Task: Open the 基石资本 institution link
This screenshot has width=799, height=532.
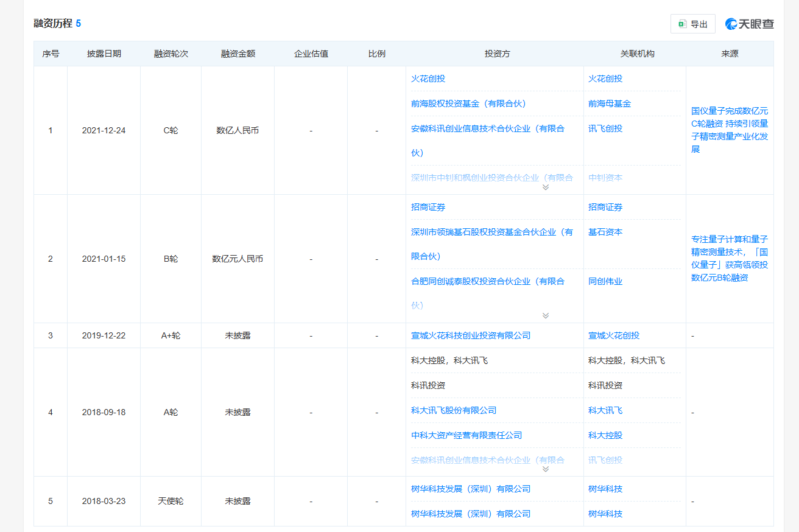Action: (605, 232)
